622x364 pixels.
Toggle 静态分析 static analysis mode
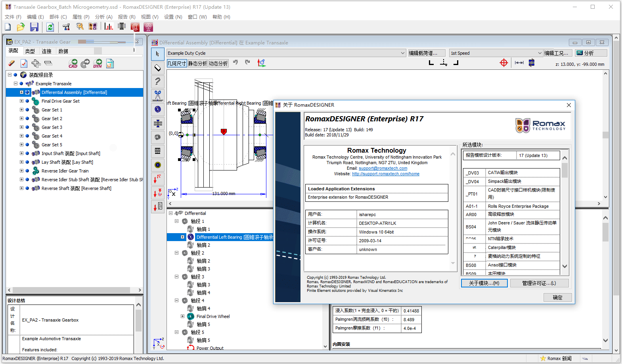(197, 63)
